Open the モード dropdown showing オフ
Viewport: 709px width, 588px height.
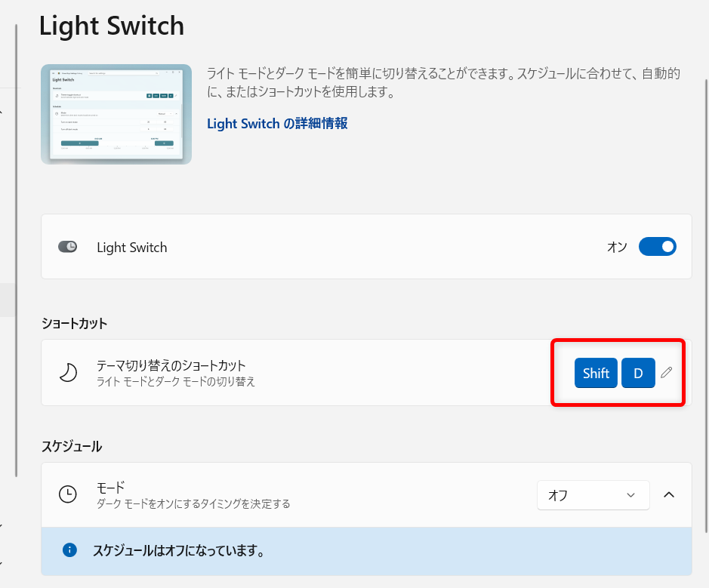[x=593, y=494]
